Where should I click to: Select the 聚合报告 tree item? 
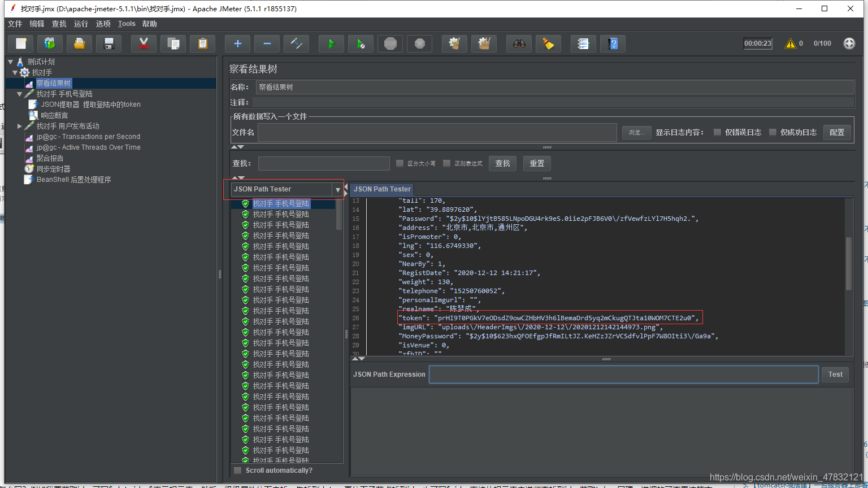click(x=44, y=158)
